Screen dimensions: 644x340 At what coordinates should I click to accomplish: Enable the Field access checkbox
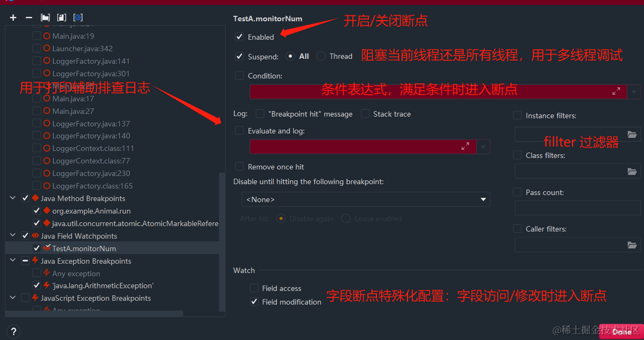pyautogui.click(x=254, y=288)
